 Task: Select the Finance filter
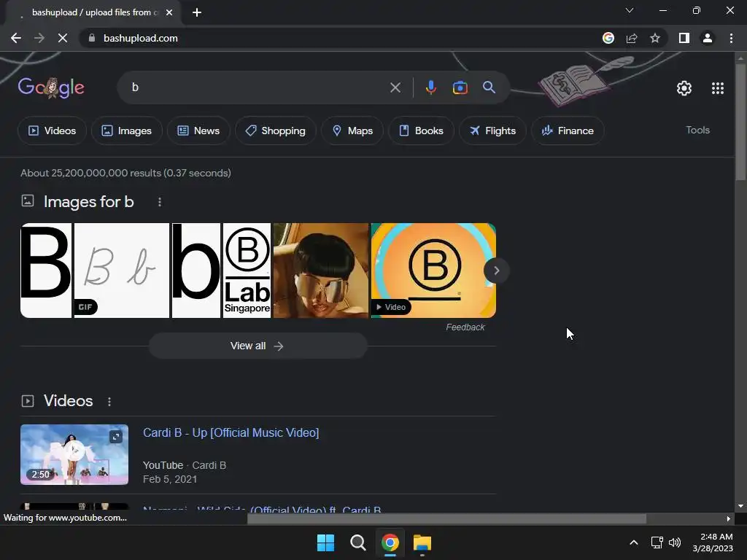click(568, 131)
